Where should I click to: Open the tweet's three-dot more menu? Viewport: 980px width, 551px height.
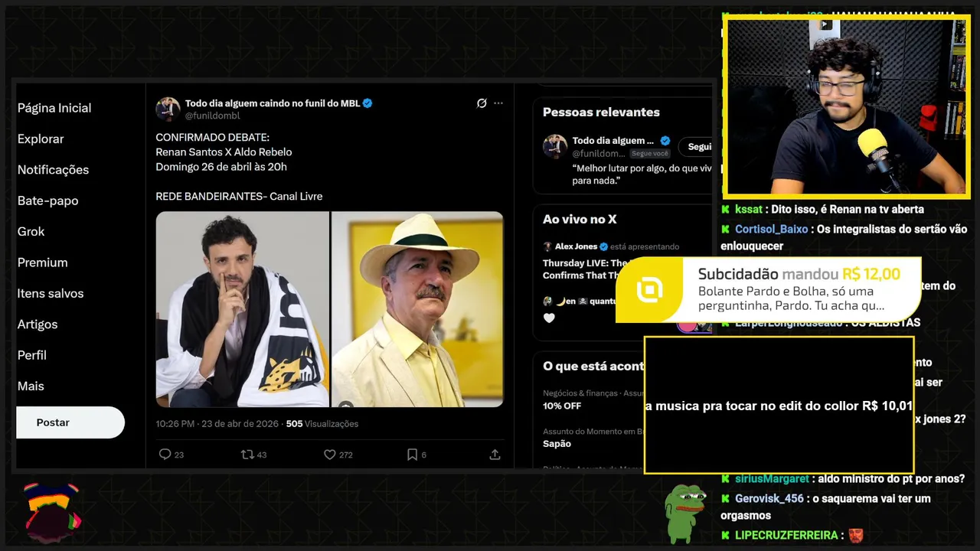click(498, 103)
